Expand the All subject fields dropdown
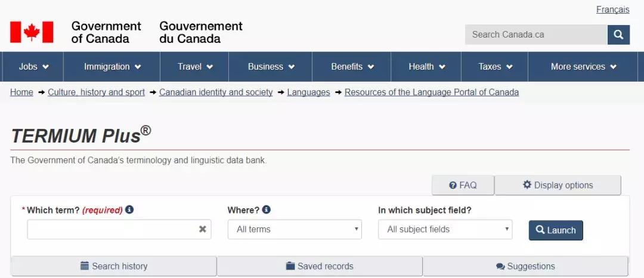 [445, 229]
